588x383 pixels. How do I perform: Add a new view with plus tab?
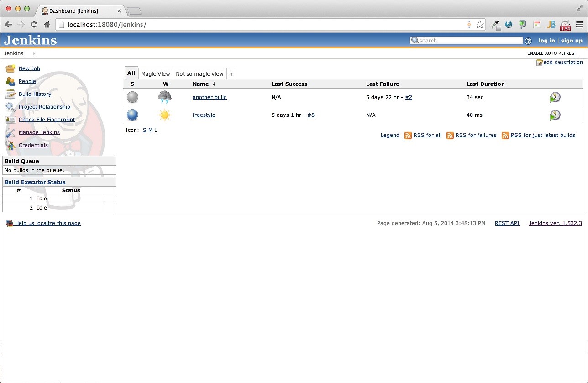point(231,74)
